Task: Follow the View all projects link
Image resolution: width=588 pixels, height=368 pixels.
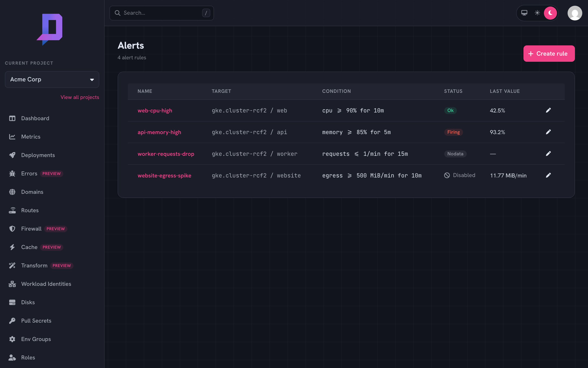Action: [x=80, y=97]
